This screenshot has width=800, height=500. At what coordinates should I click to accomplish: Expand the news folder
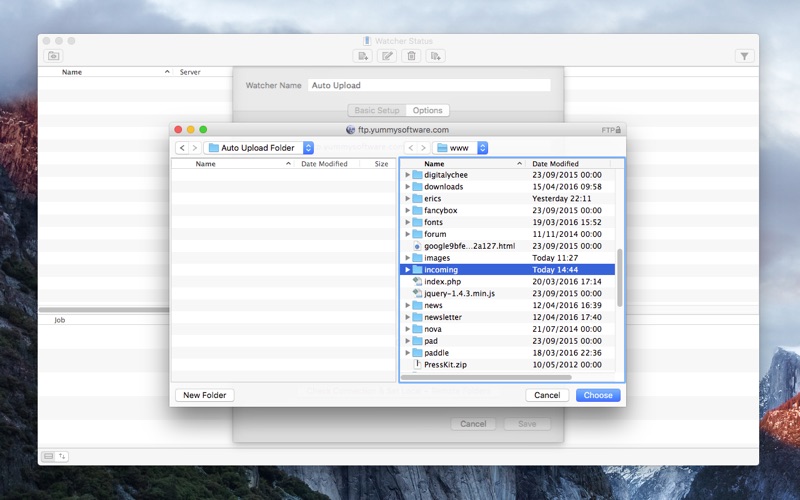(x=407, y=305)
